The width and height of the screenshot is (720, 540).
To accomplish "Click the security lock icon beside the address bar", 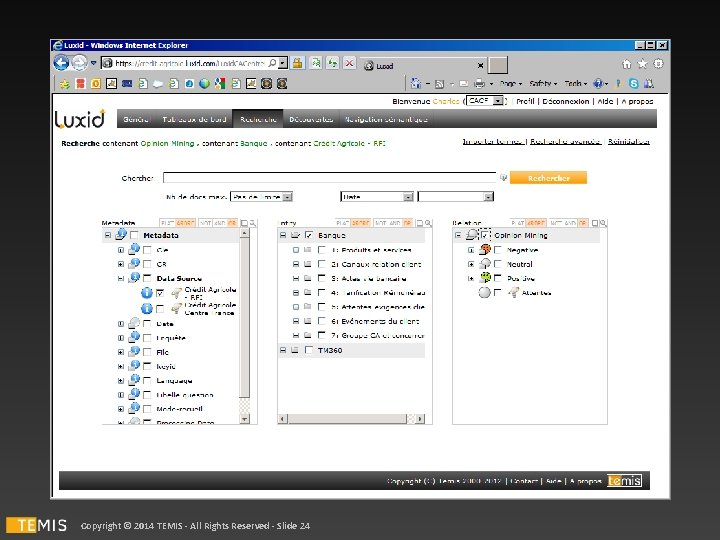I will coord(298,63).
